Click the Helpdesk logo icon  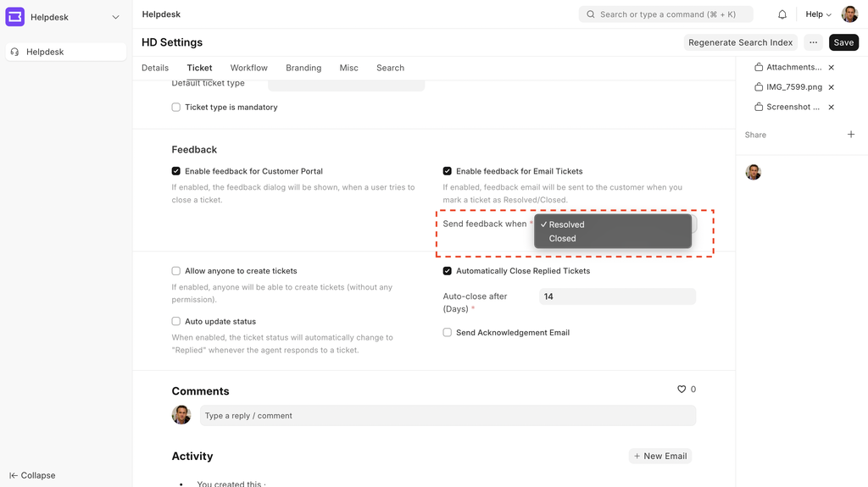(15, 17)
